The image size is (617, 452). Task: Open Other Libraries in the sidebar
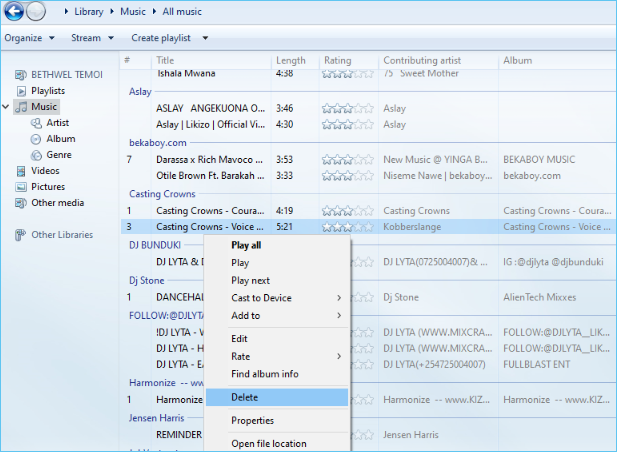click(61, 235)
